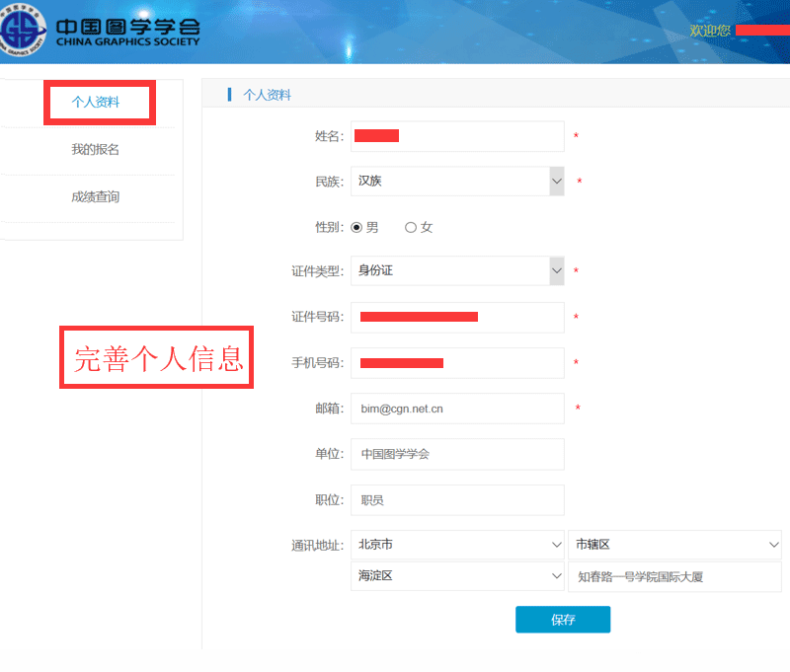
Task: Click the 单位 field showing 中国图学学会
Action: pos(457,454)
